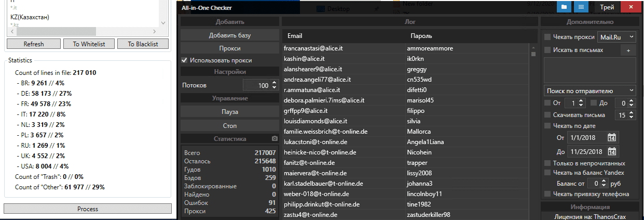Click the Трей button in title bar
This screenshot has width=644, height=220.
608,7
